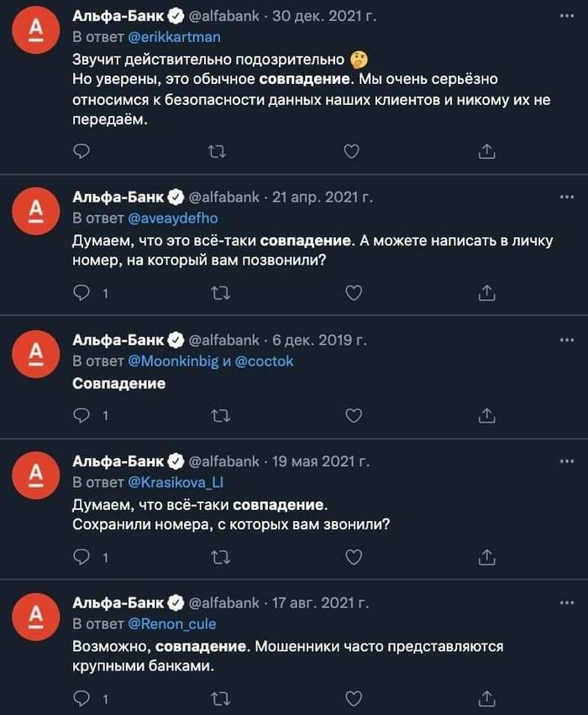Retweet the 6 дек. 2019 tweet
588x715 pixels.
(218, 415)
